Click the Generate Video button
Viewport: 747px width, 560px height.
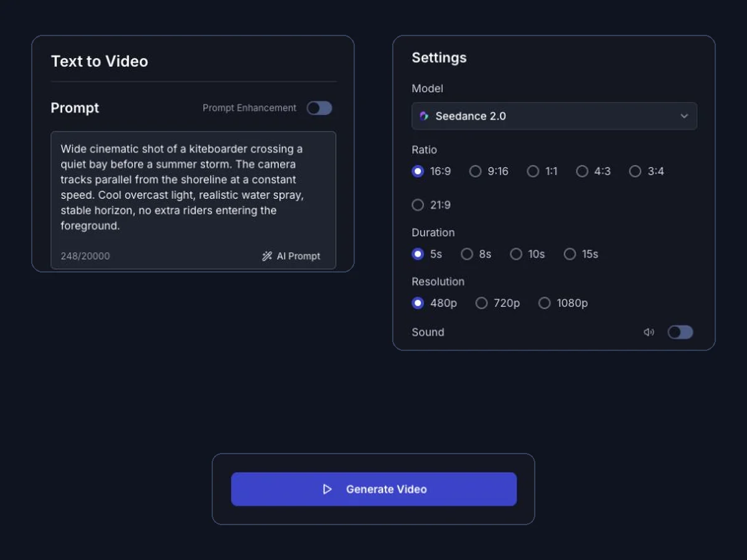click(374, 489)
